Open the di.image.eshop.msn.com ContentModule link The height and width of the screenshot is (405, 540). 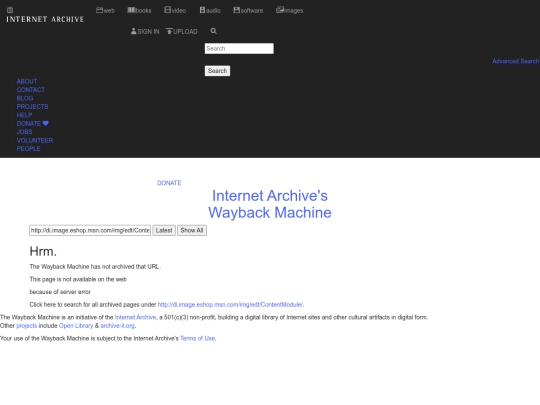pos(230,304)
